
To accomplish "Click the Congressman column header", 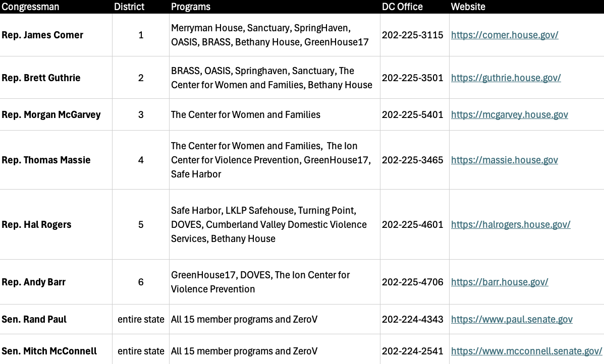I will tap(30, 7).
